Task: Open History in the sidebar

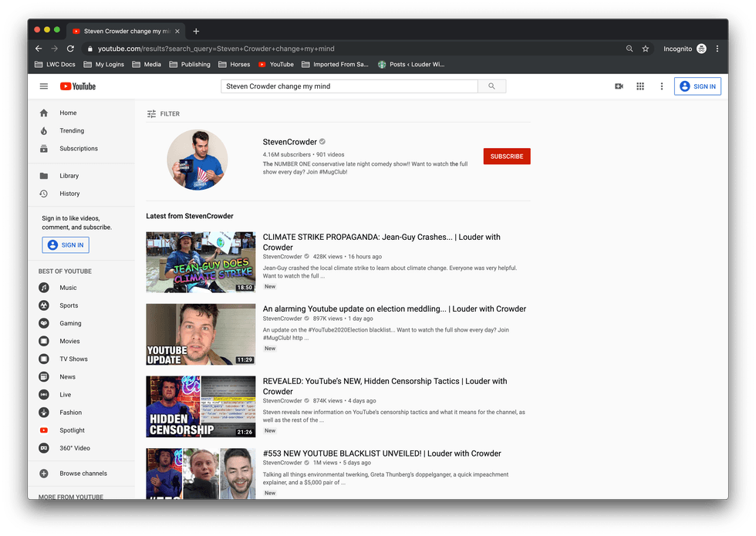Action: tap(69, 194)
